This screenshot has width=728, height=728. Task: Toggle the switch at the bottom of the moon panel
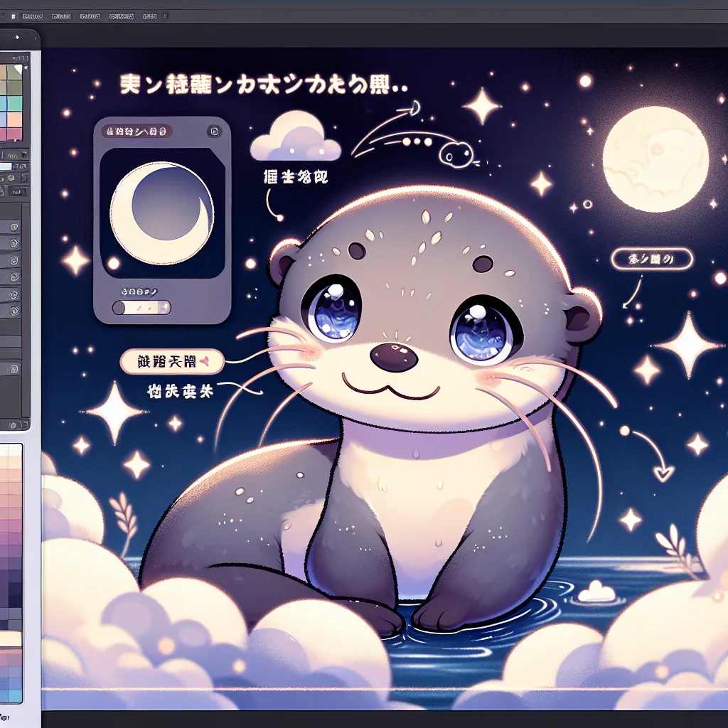tap(141, 307)
